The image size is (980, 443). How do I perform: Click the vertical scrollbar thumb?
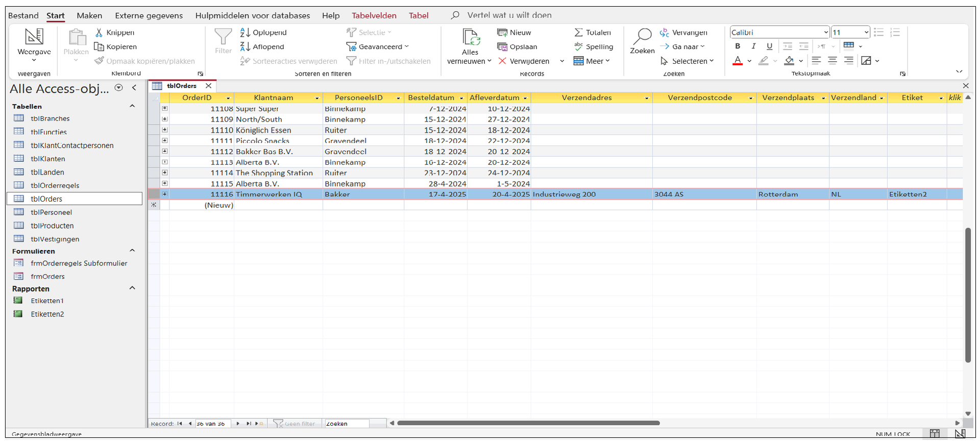tap(968, 295)
